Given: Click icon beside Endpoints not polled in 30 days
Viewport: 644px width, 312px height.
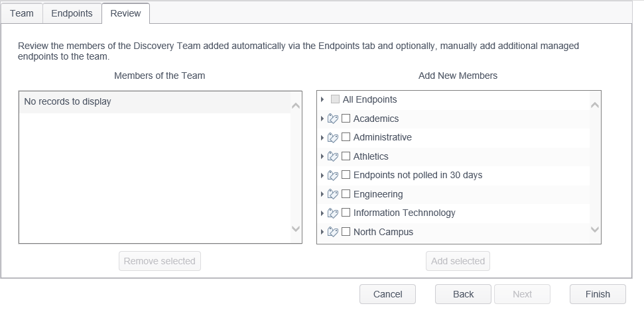Looking at the screenshot, I should coord(333,176).
